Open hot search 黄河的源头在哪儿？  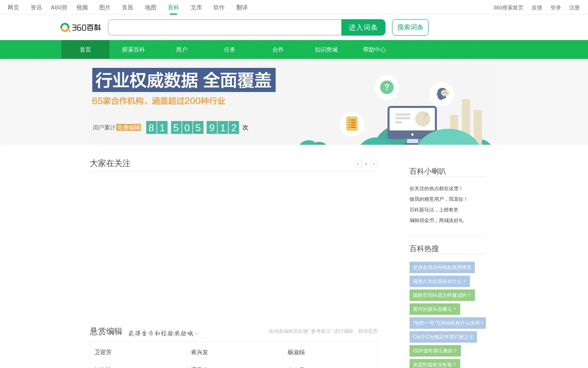[435, 309]
